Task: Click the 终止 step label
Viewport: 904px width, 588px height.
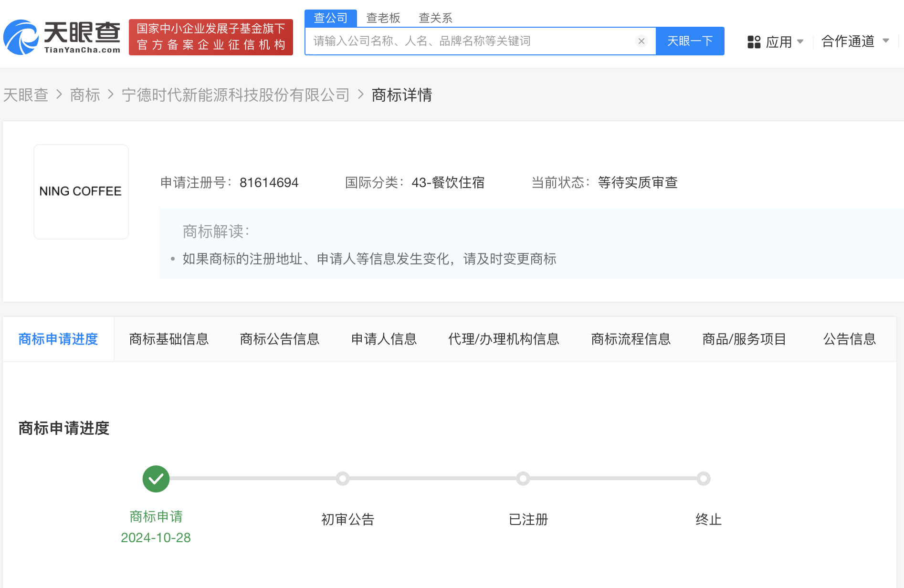Action: 708,519
